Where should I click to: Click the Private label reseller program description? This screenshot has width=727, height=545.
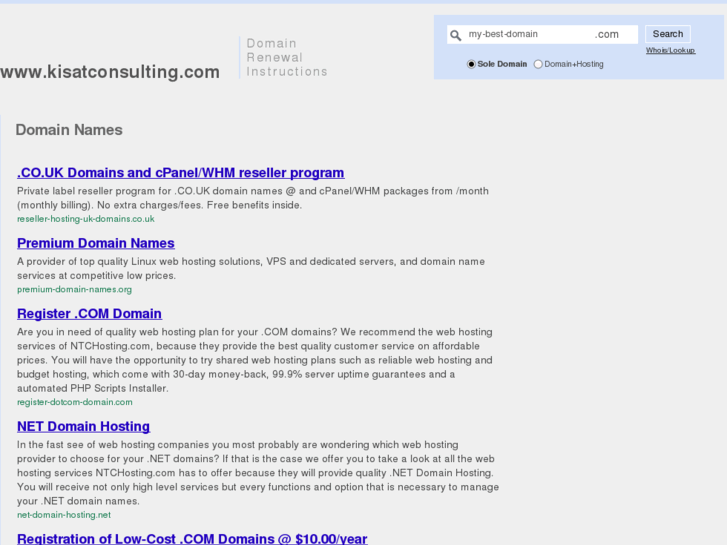[x=253, y=198]
